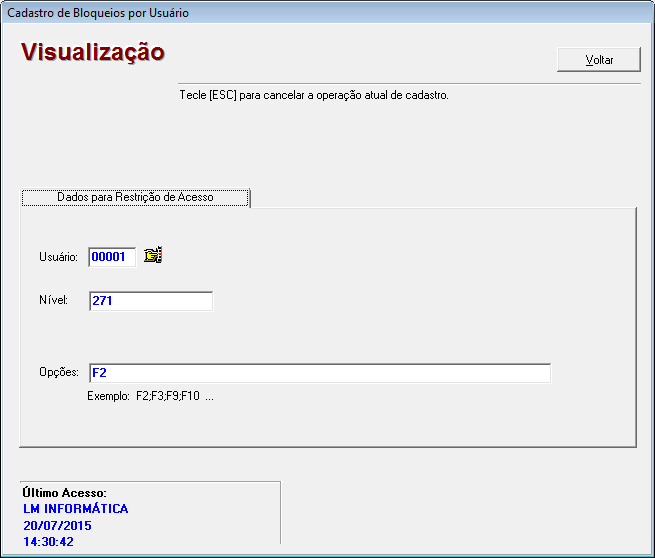Click the Exemplo hint text below Opções

point(150,396)
